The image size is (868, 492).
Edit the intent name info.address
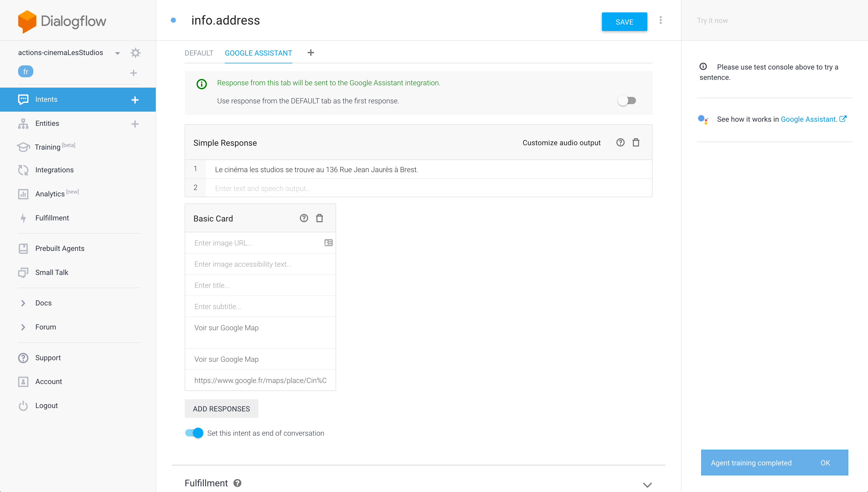226,20
